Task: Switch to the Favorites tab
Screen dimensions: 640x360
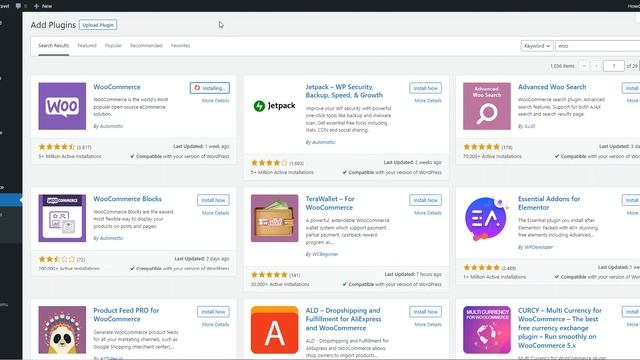Action: coord(180,45)
